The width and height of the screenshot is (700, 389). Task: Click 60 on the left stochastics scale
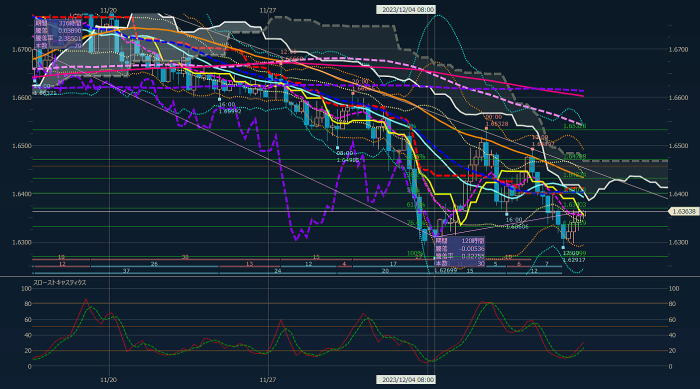(28, 320)
